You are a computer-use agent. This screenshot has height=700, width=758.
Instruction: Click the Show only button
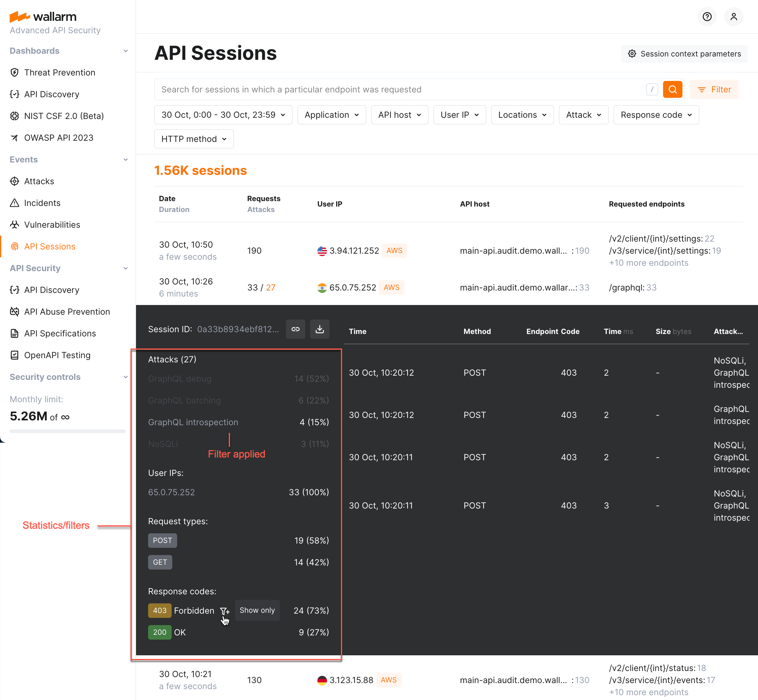point(257,610)
